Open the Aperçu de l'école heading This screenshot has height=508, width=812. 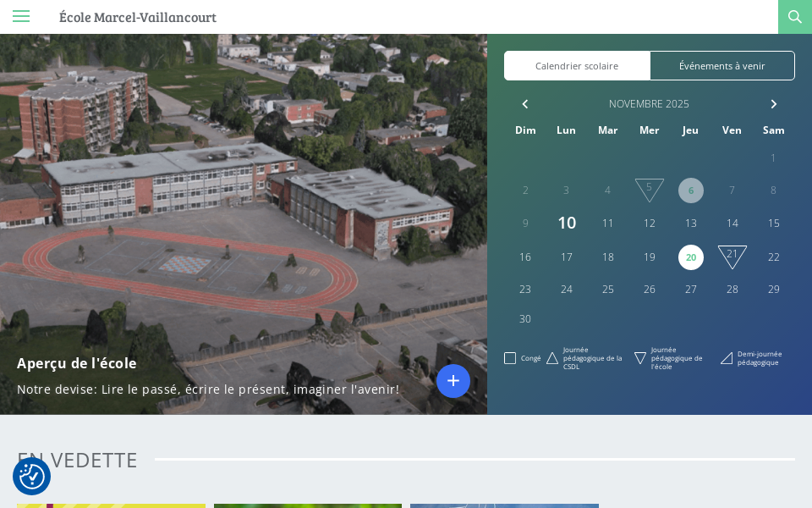pyautogui.click(x=77, y=362)
